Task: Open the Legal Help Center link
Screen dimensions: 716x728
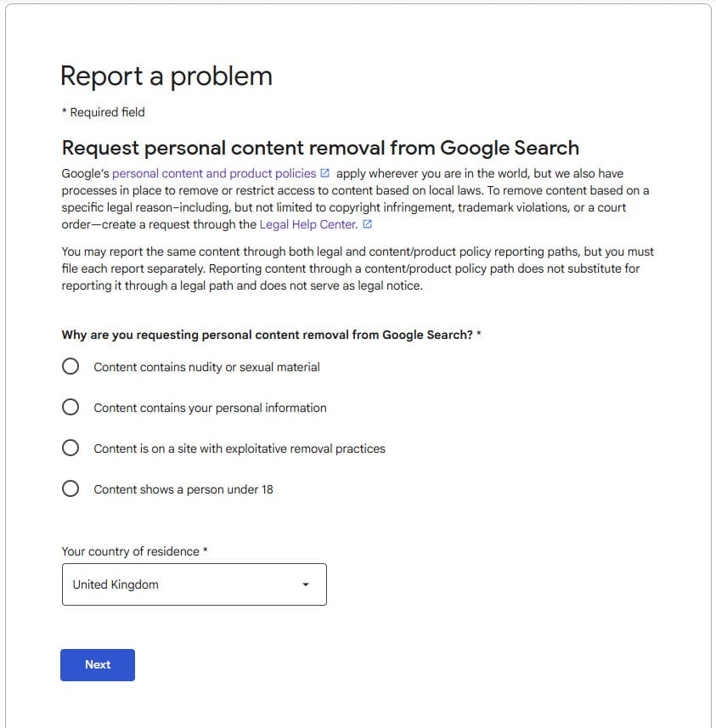Action: (x=309, y=224)
